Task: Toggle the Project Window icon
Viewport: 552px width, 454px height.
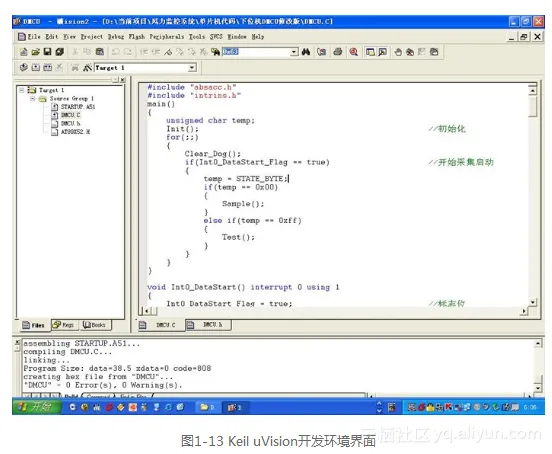Action: [370, 52]
